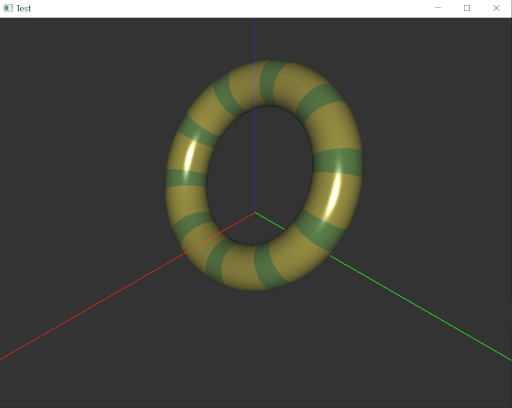Image resolution: width=512 pixels, height=408 pixels.
Task: Minimize the Test window
Action: (x=438, y=8)
